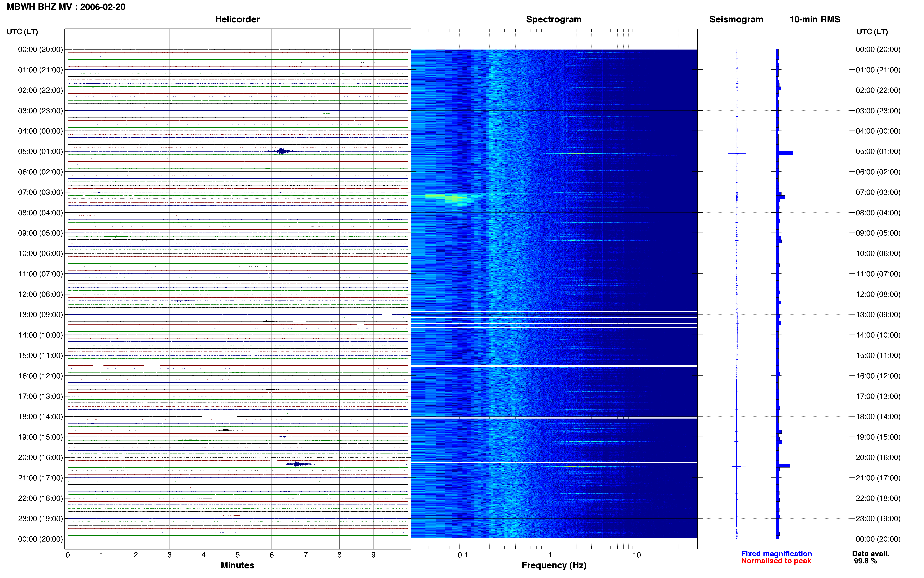Click the Minutes axis tick '5'
The width and height of the screenshot is (924, 578).
(x=238, y=555)
